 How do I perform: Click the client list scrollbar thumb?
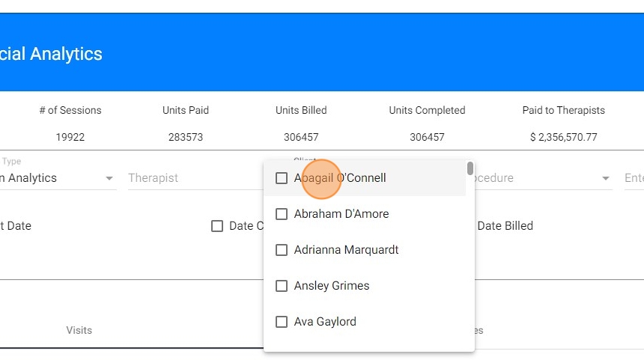pyautogui.click(x=470, y=168)
